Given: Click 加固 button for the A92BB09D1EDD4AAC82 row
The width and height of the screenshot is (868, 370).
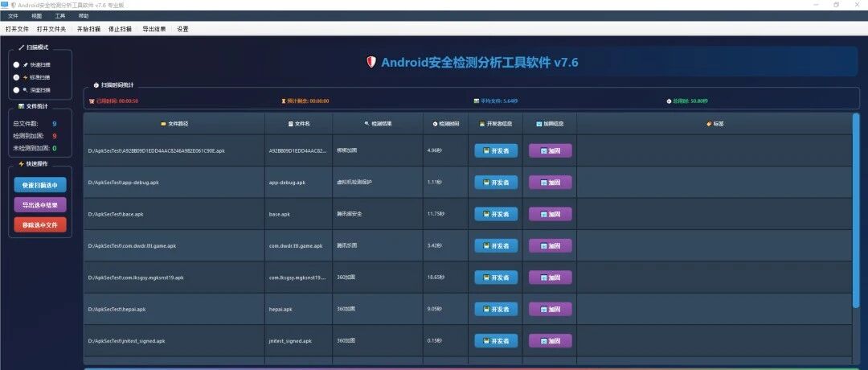Looking at the screenshot, I should coord(551,150).
